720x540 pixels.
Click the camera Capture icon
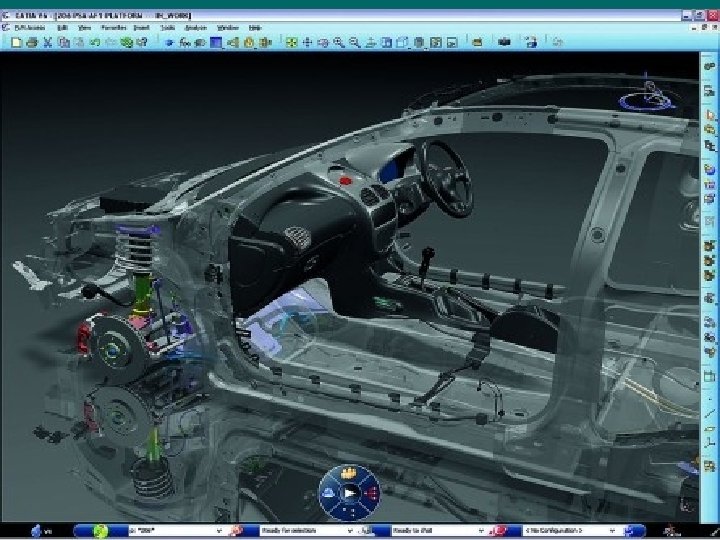504,42
